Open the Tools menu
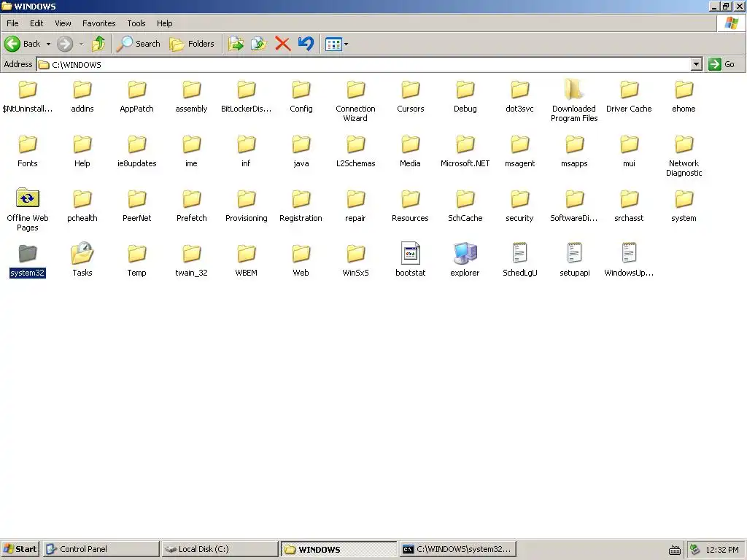Image resolution: width=747 pixels, height=560 pixels. (136, 23)
